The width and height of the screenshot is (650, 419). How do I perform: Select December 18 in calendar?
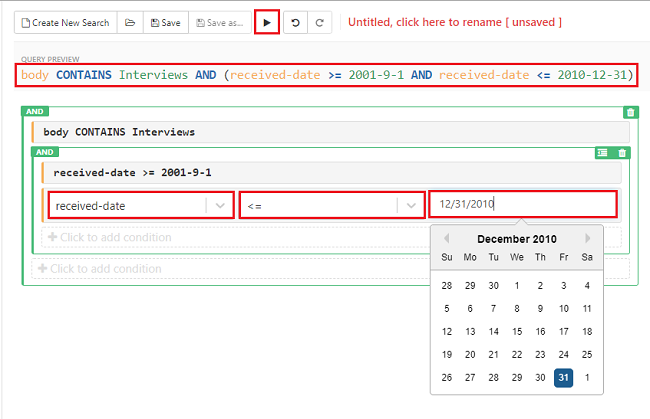coord(587,332)
